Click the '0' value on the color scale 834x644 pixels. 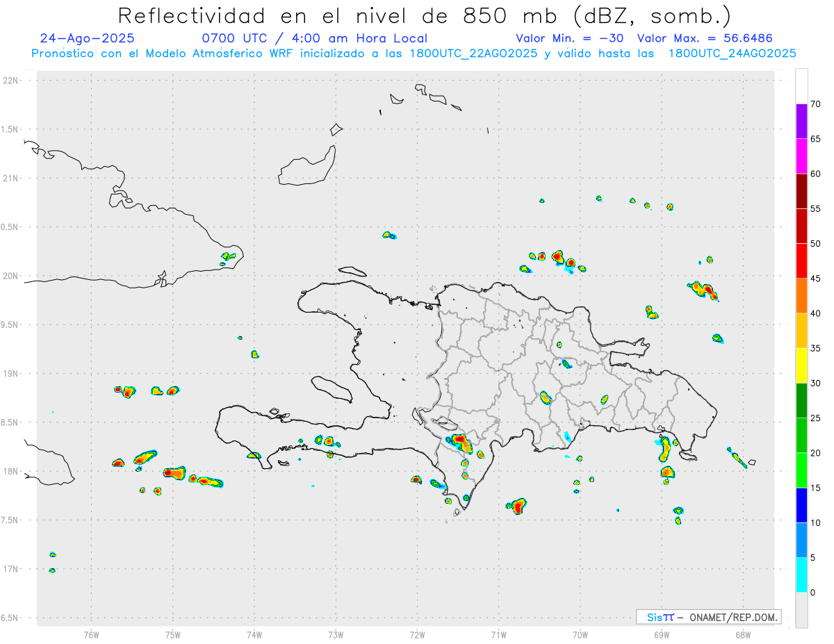click(x=812, y=593)
